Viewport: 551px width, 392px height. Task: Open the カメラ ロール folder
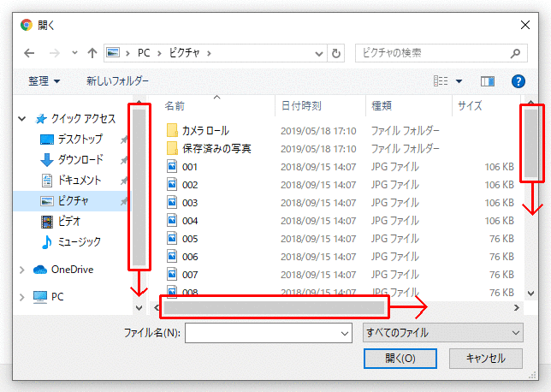pos(205,131)
